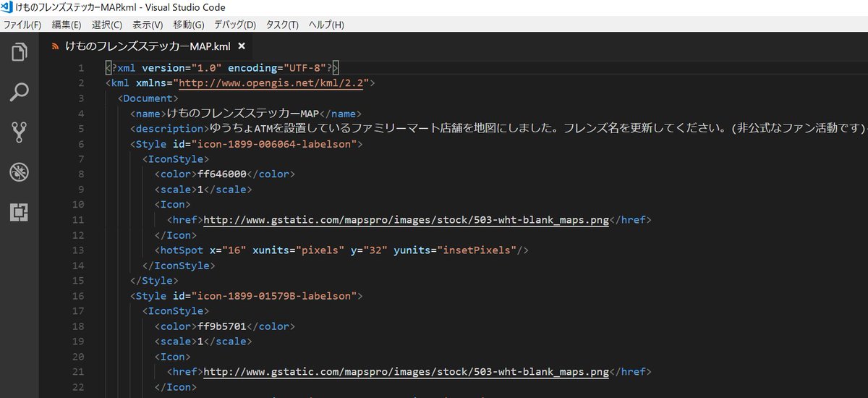Click line number 1 in the gutter
The height and width of the screenshot is (398, 868).
point(81,68)
